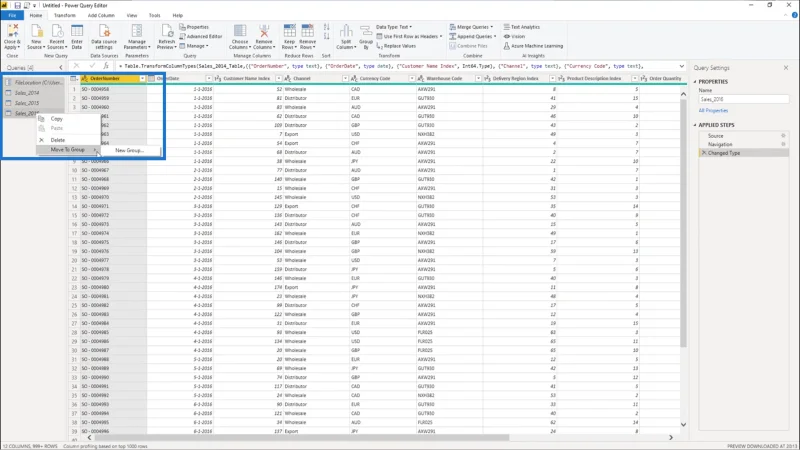
Task: Click Text Analytics
Action: [521, 27]
